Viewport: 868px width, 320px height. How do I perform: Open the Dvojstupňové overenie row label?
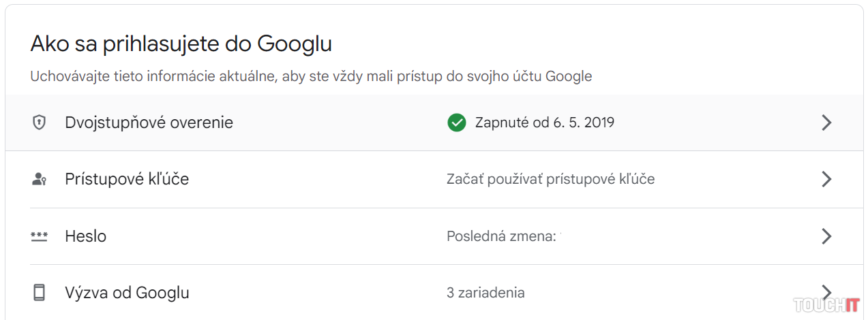click(x=149, y=123)
